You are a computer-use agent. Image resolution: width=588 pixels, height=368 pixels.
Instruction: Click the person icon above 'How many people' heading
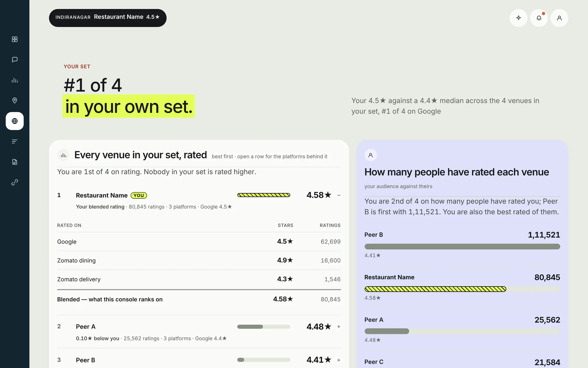coord(370,155)
